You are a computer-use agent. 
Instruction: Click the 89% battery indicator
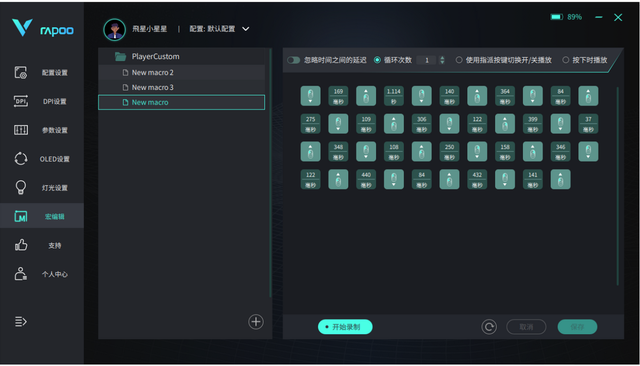[566, 17]
